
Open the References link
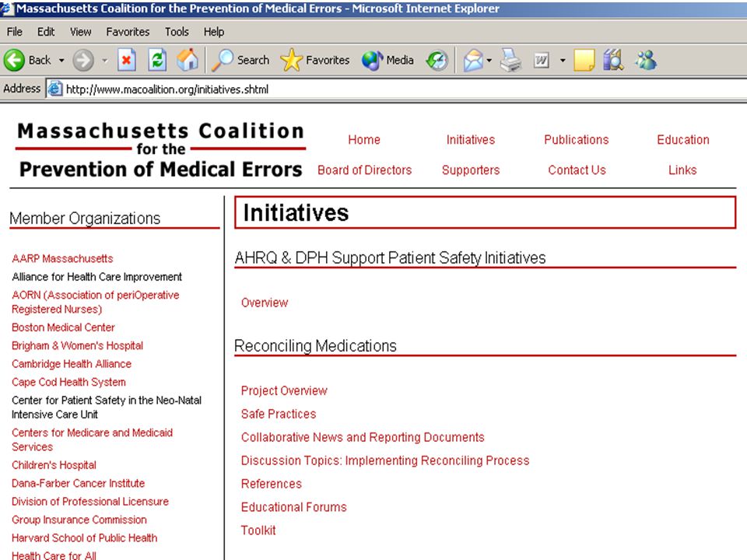click(271, 484)
